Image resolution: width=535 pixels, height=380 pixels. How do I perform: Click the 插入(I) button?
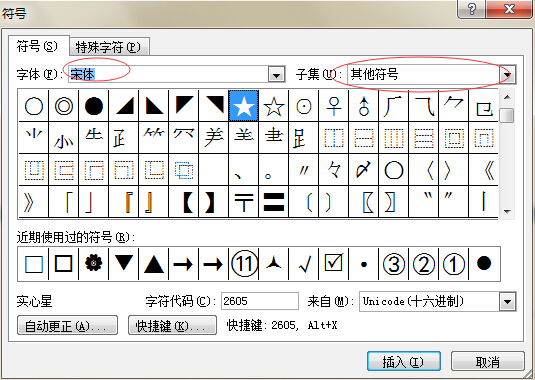pyautogui.click(x=404, y=361)
